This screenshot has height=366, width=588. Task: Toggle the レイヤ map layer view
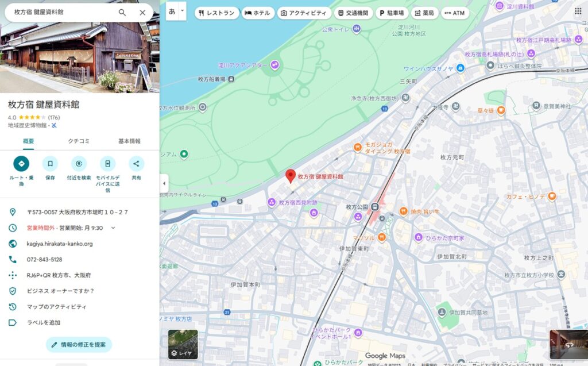click(x=183, y=344)
